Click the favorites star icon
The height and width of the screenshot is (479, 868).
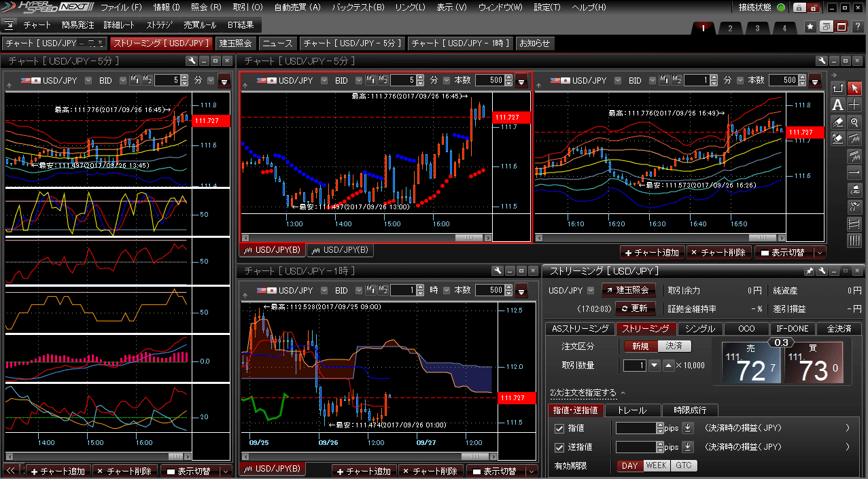point(810,26)
